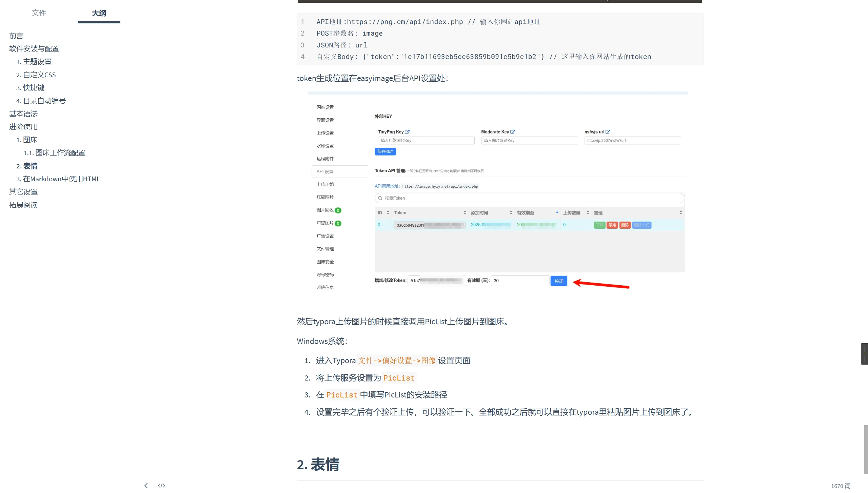This screenshot has height=493, width=868.
Task: Click green 文件 button in token row
Action: [599, 225]
